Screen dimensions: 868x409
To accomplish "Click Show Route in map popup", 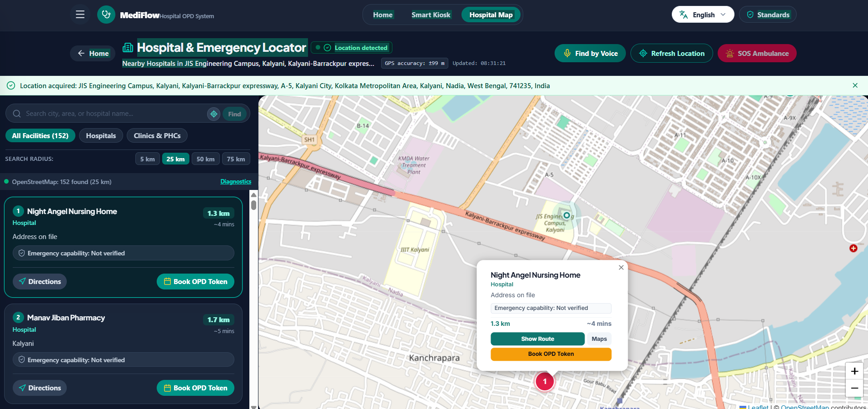I will coord(537,339).
